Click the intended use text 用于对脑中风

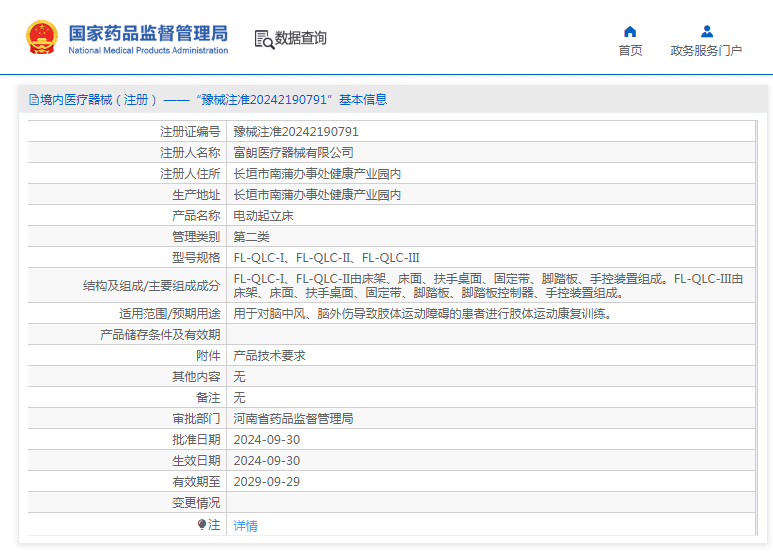423,314
